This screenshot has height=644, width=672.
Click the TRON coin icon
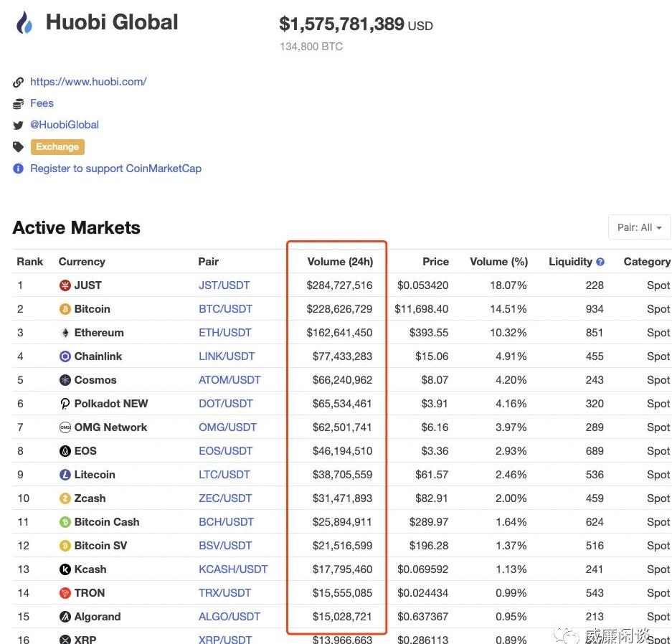(x=65, y=593)
